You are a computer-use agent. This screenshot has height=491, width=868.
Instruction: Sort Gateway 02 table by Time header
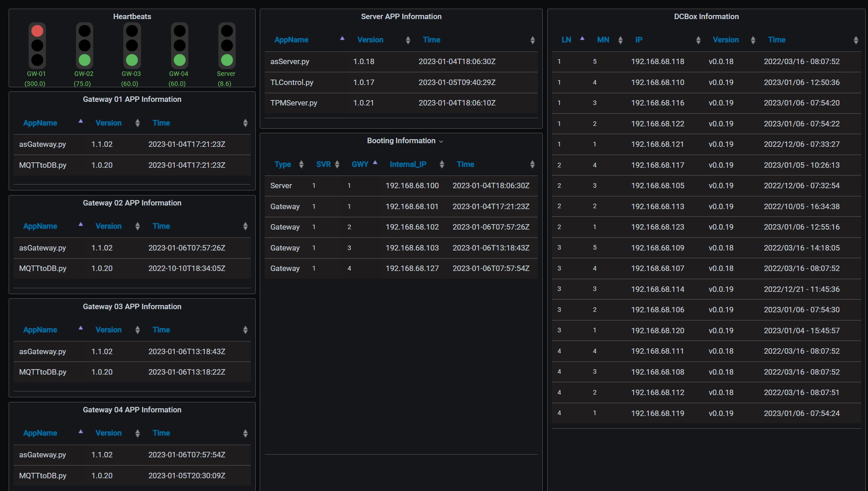(x=161, y=226)
